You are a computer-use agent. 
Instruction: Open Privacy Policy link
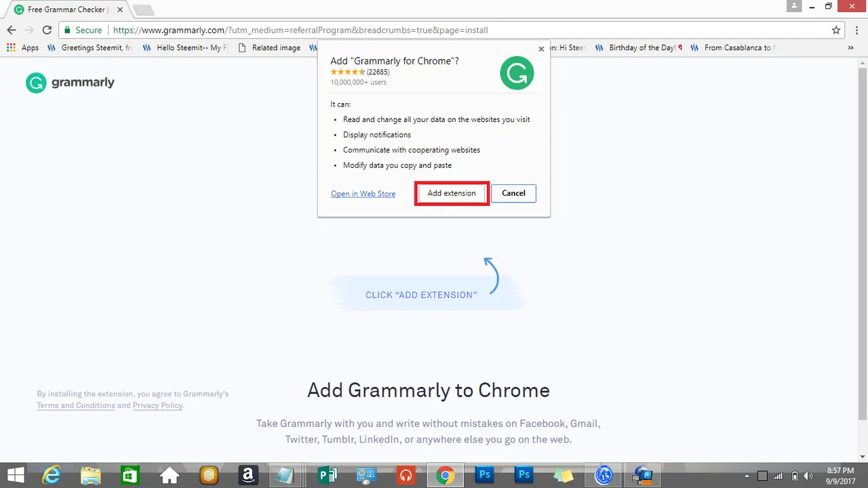[157, 405]
